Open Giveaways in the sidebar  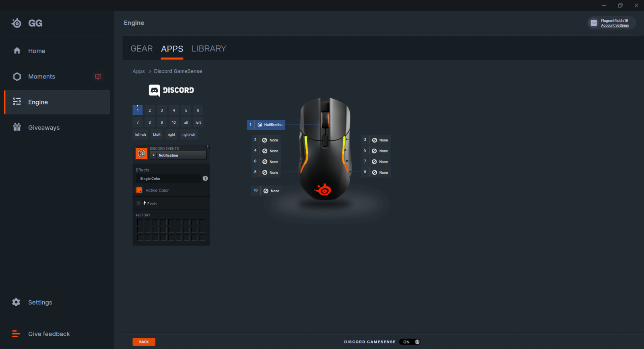(x=57, y=127)
